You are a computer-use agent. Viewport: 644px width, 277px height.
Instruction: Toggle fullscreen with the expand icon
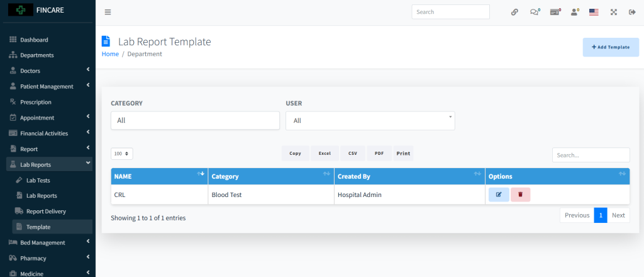tap(613, 12)
